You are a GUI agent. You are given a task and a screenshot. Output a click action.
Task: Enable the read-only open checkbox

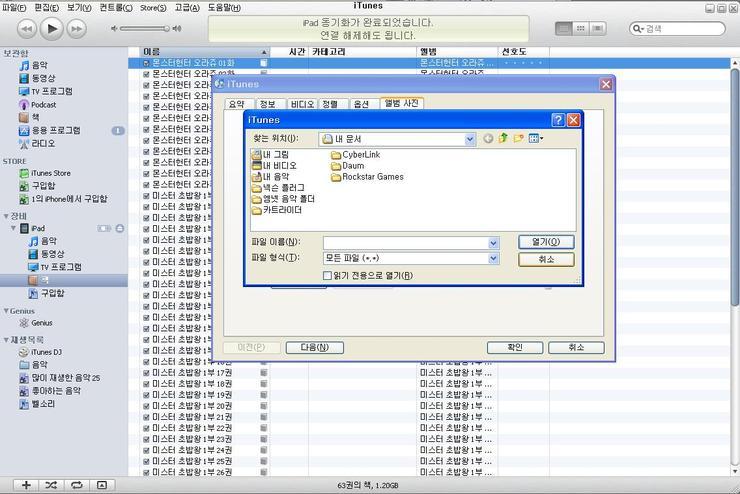[327, 275]
